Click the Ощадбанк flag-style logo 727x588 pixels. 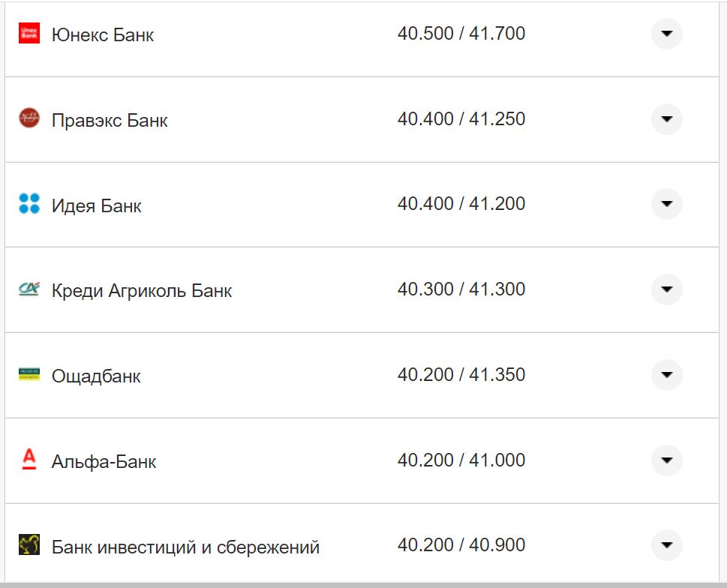(x=29, y=375)
